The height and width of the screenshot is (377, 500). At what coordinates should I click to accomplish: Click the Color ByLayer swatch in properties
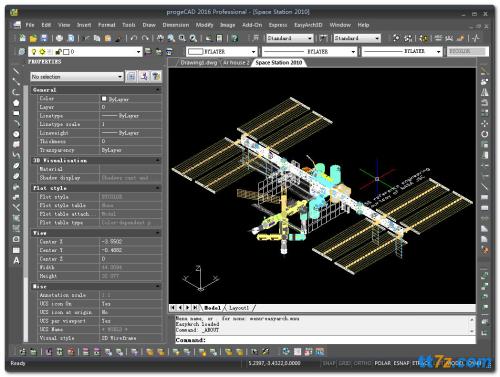pos(104,99)
